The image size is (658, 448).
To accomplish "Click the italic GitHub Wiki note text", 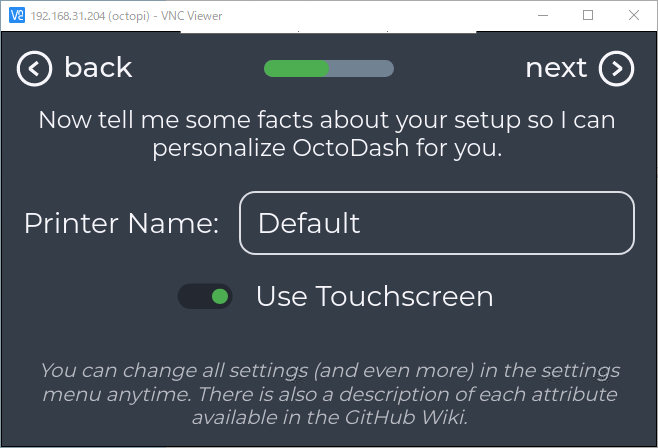I will (x=330, y=394).
